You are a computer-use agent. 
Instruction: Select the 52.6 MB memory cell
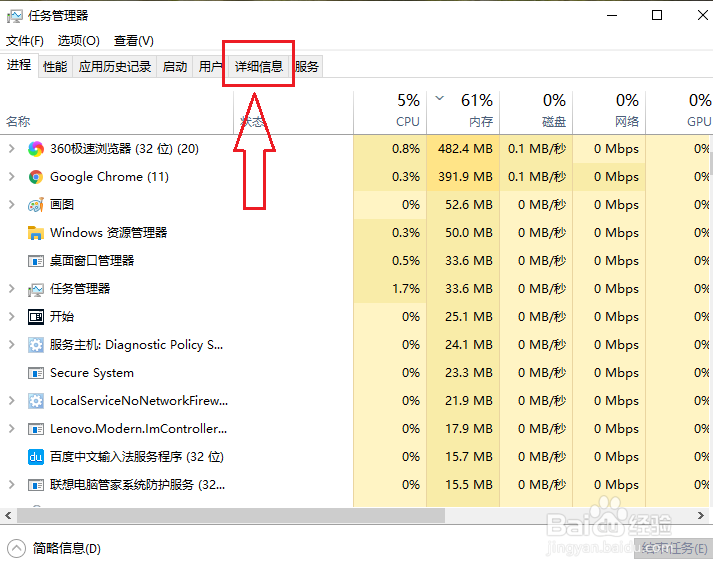463,205
